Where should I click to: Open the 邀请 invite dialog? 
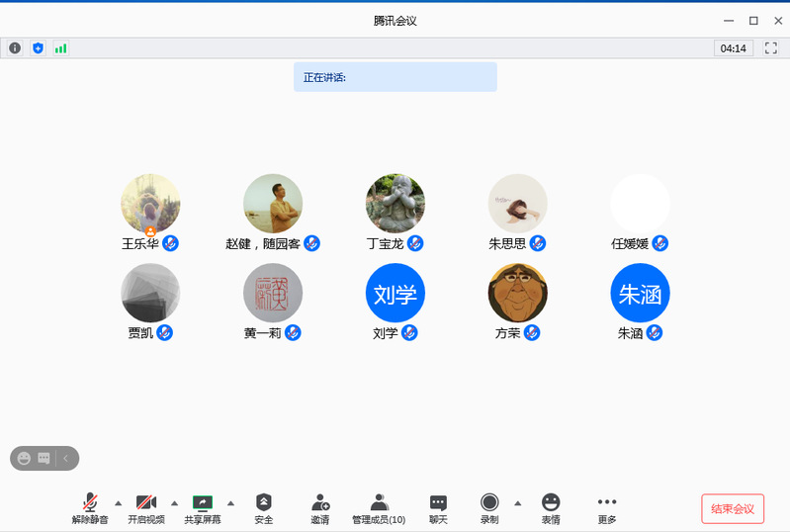pos(319,508)
